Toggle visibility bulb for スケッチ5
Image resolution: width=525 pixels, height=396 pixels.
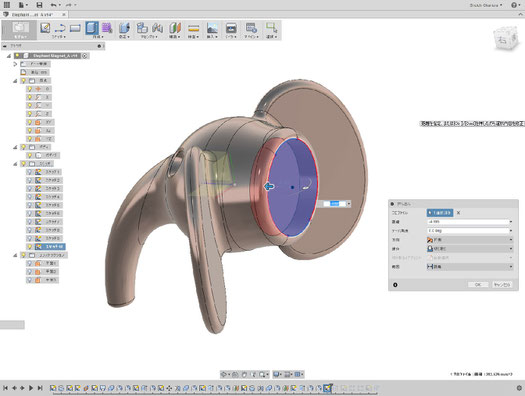pos(30,205)
